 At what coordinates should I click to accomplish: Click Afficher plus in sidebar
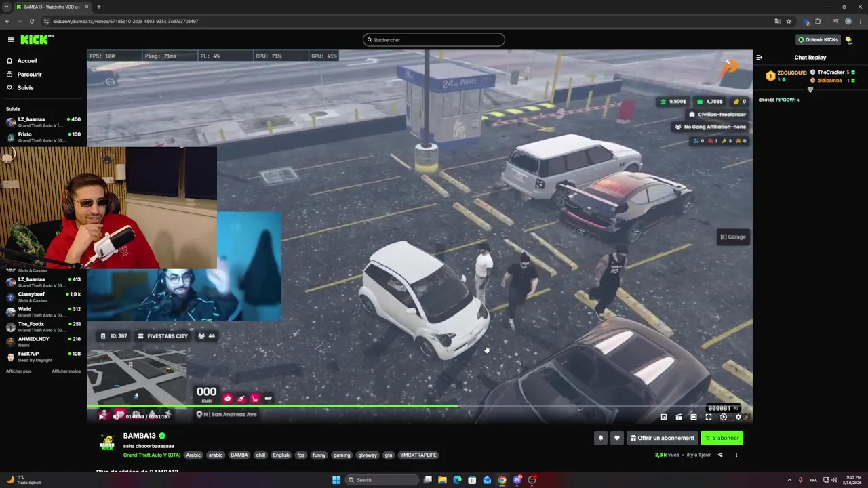pos(18,371)
